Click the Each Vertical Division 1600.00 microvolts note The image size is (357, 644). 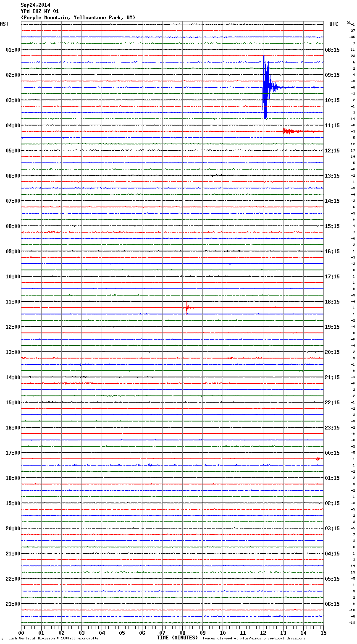(x=53, y=639)
